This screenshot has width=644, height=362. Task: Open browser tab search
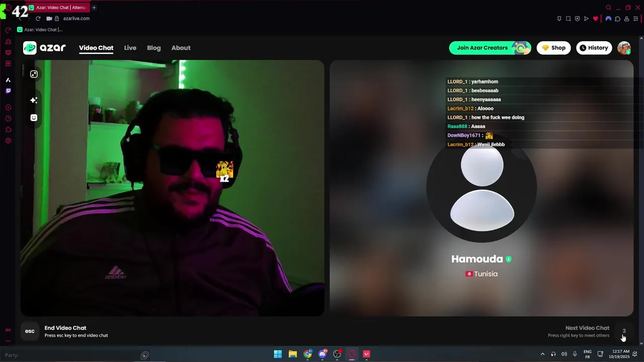(608, 8)
